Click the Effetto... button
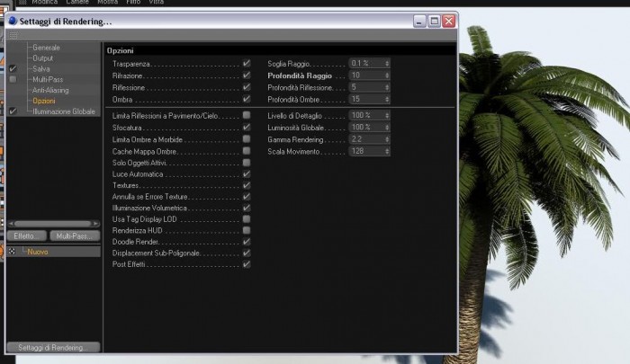The image size is (630, 364). click(x=26, y=236)
